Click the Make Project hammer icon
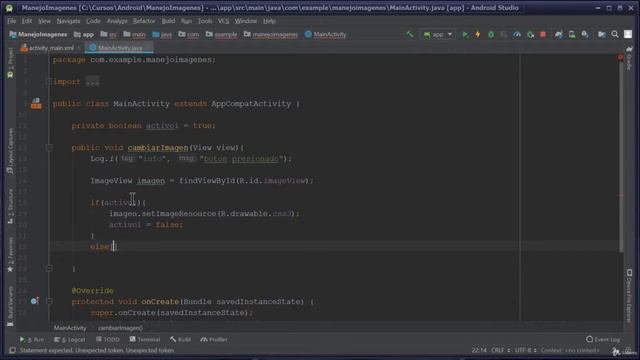Viewport: 640px width, 360px height. (x=409, y=35)
